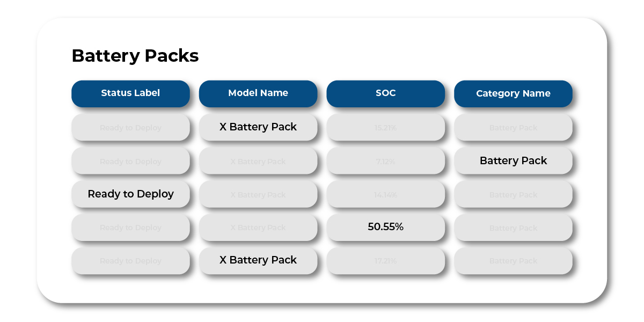
Task: Select the Model Name column header
Action: tap(258, 93)
